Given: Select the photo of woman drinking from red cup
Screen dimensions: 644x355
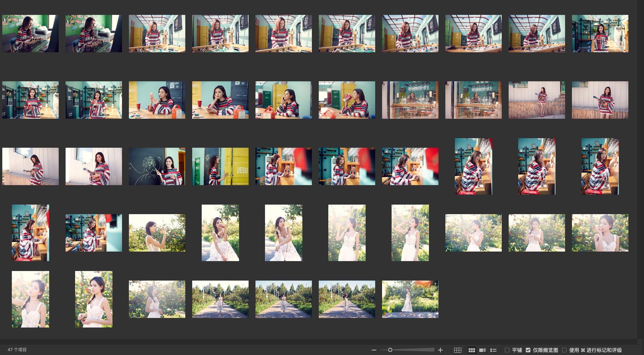Looking at the screenshot, I should point(347,100).
